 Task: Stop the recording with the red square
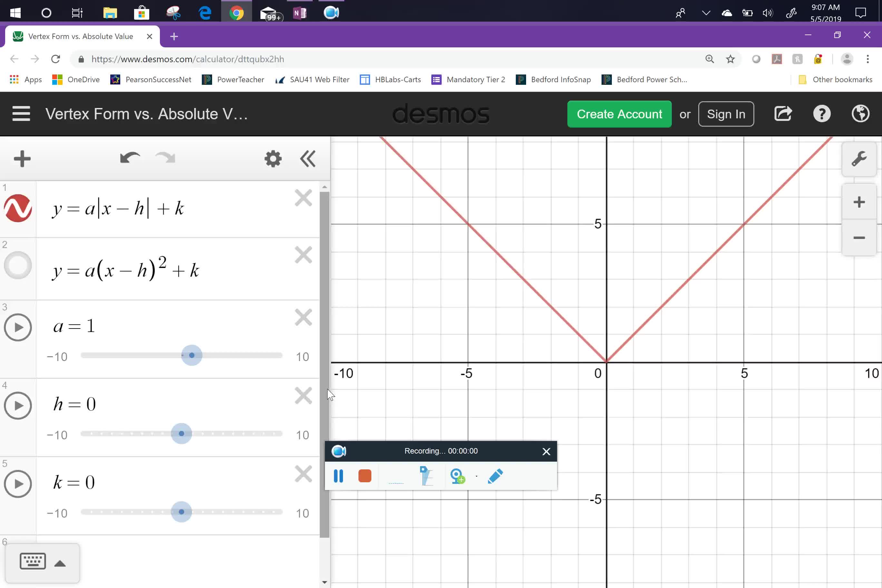point(364,476)
